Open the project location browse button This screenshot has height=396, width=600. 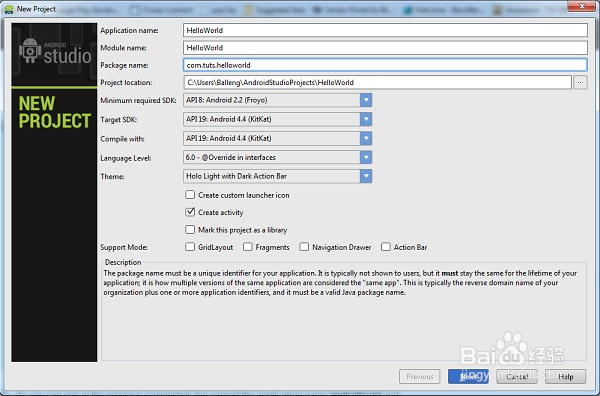580,82
